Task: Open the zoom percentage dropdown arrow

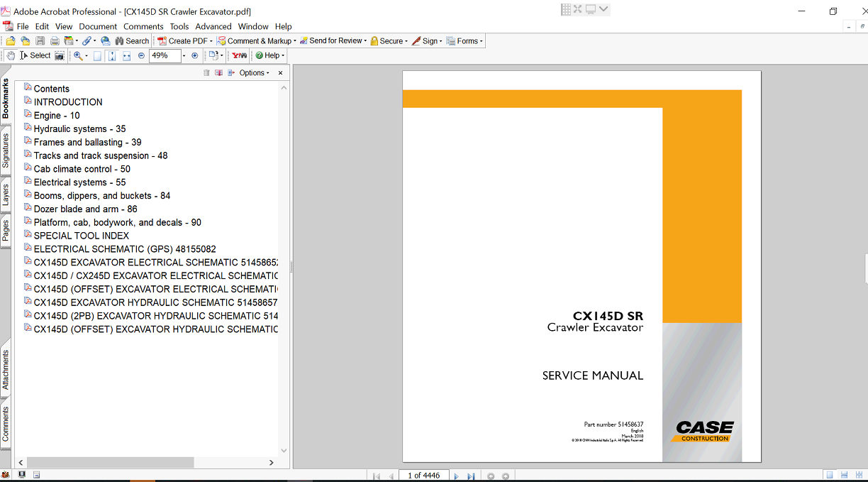Action: point(184,55)
